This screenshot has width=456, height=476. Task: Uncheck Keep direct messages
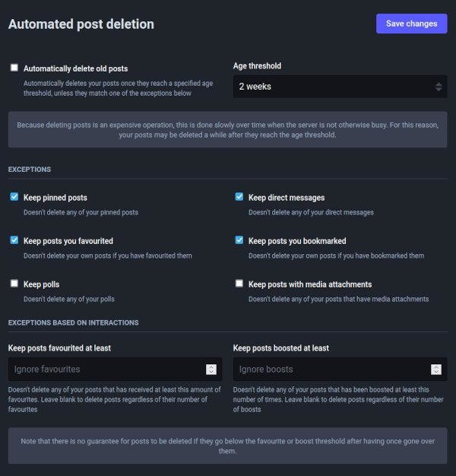239,197
